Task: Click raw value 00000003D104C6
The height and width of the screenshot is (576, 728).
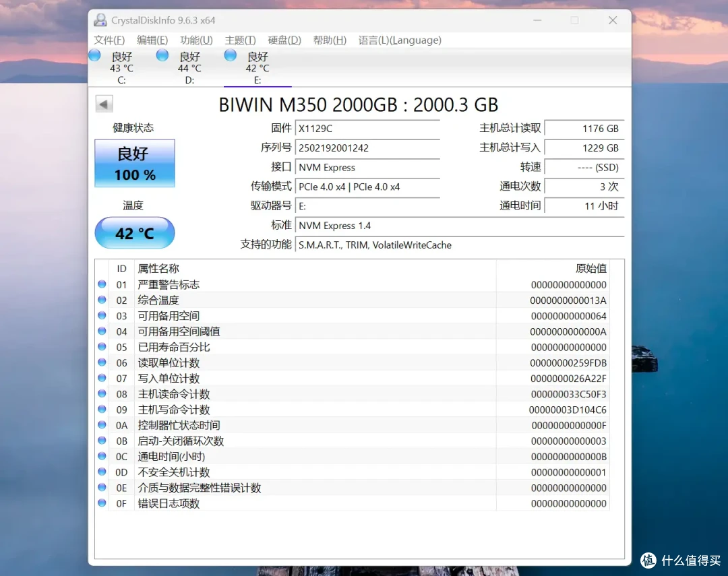Action: [568, 410]
